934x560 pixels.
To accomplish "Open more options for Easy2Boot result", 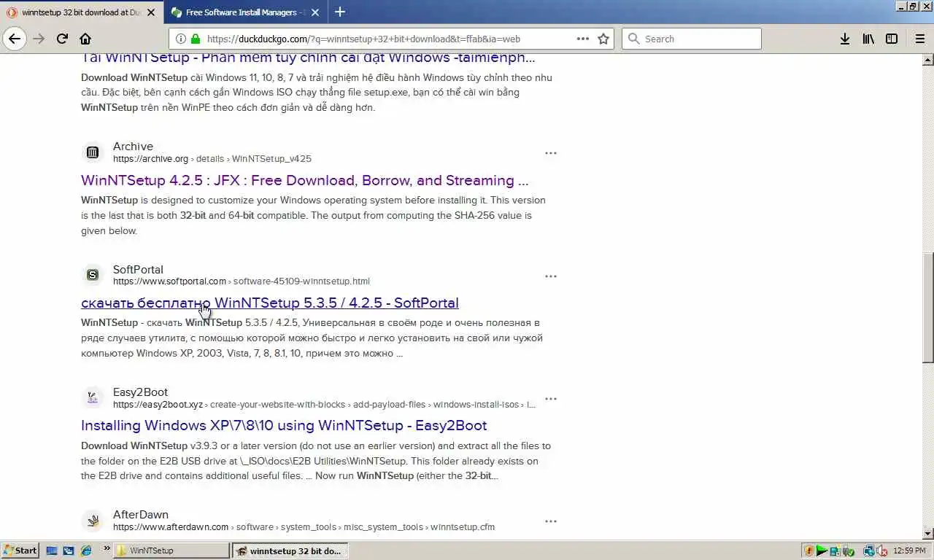I will click(x=551, y=399).
